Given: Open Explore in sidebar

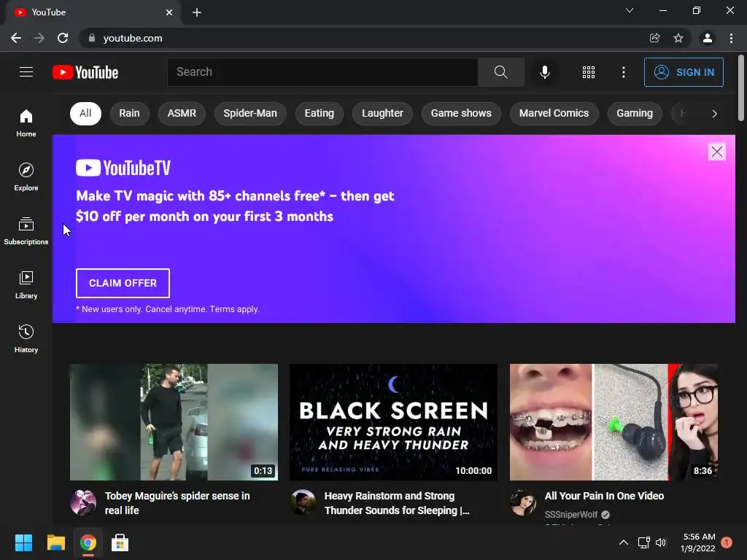Looking at the screenshot, I should 26,176.
